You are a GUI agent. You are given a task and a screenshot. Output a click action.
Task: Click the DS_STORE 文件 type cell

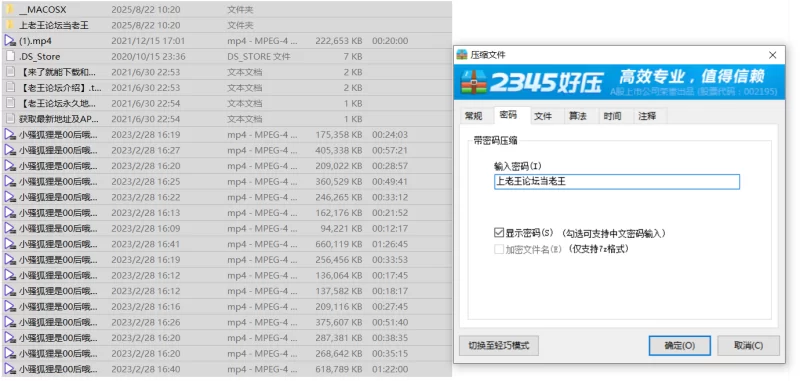[x=259, y=57]
